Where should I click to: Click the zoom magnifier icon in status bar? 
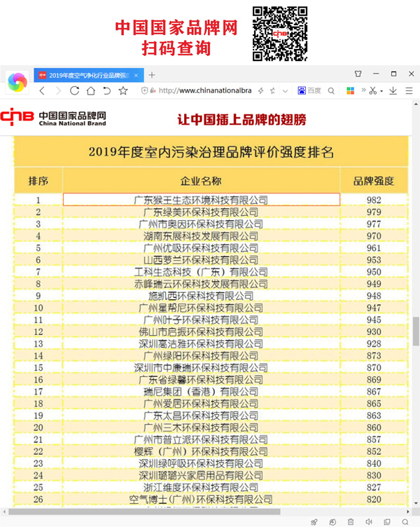(x=405, y=522)
